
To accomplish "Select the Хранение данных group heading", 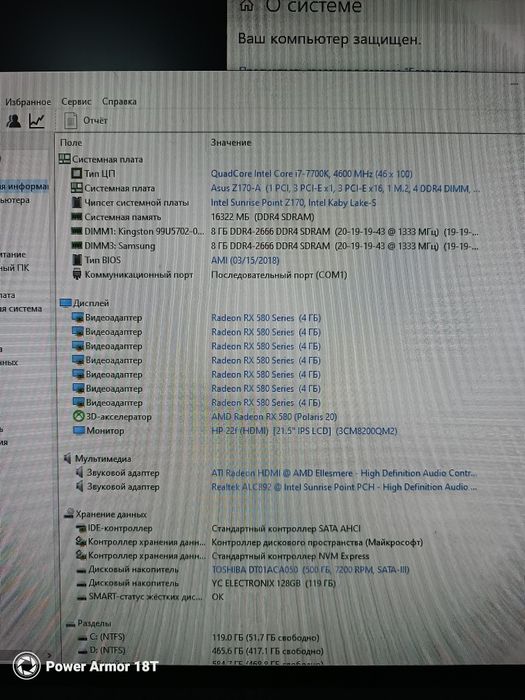I will click(x=111, y=514).
